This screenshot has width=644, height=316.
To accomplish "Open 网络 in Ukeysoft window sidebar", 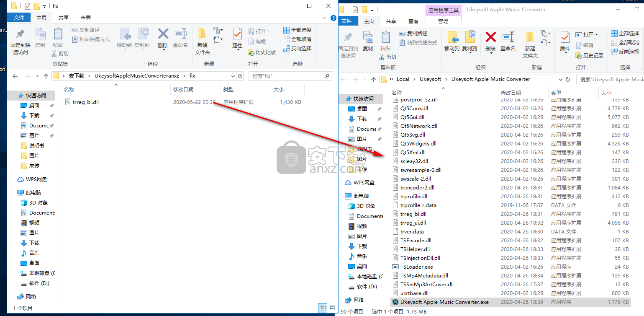I will click(x=354, y=300).
